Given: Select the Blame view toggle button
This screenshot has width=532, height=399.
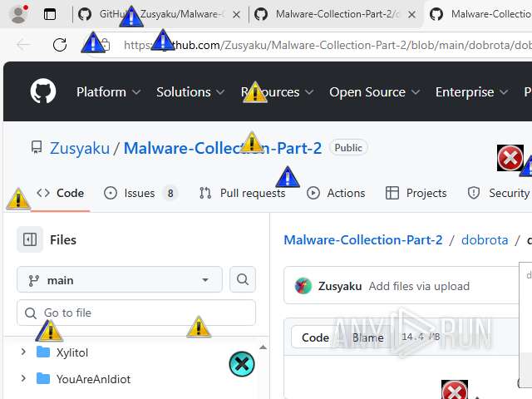Looking at the screenshot, I should pyautogui.click(x=367, y=337).
